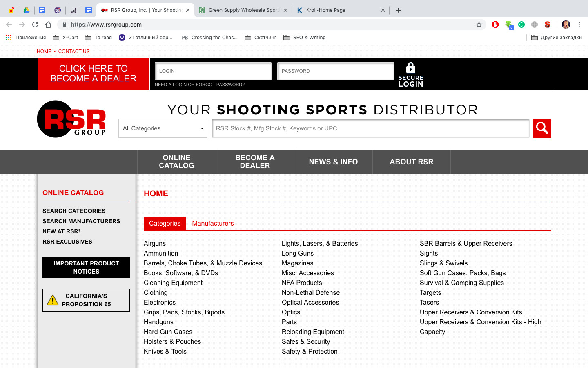
Task: Open the AdBlock extension icon
Action: pos(495,25)
